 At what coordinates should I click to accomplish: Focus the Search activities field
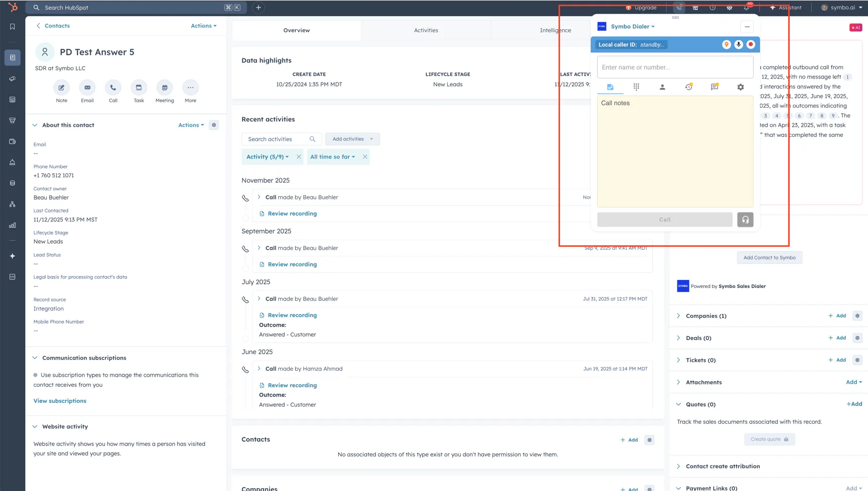pos(281,139)
